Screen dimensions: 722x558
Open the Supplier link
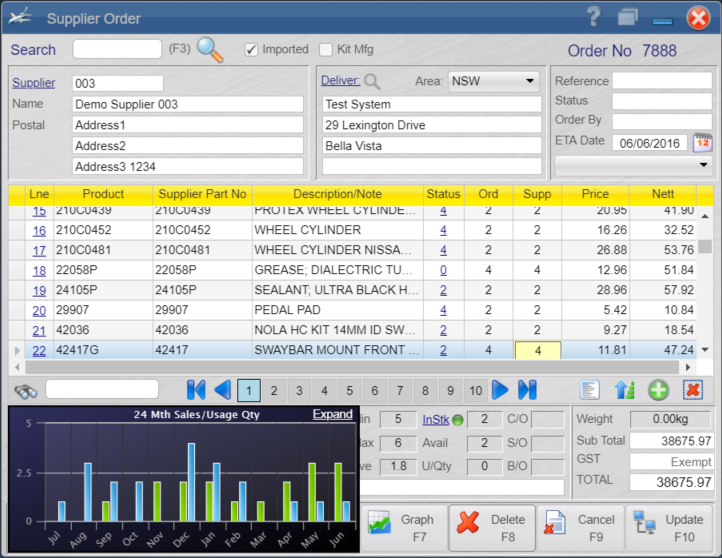33,83
